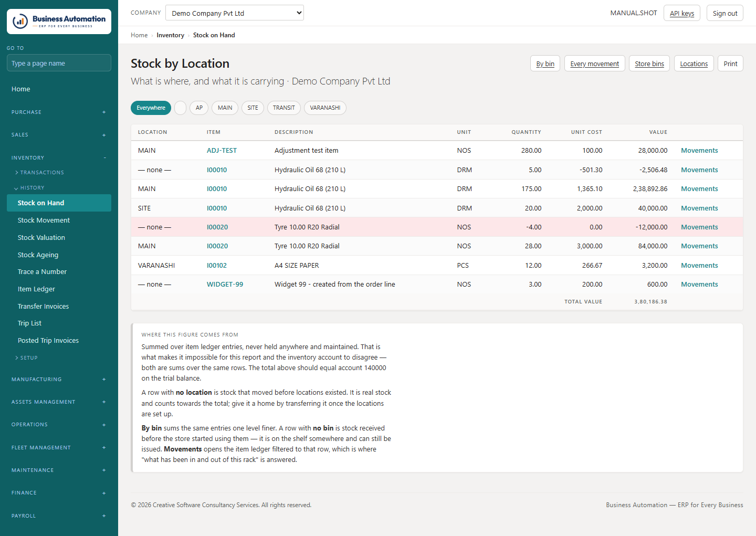
Task: Click the Business Automation logo
Action: [x=59, y=22]
